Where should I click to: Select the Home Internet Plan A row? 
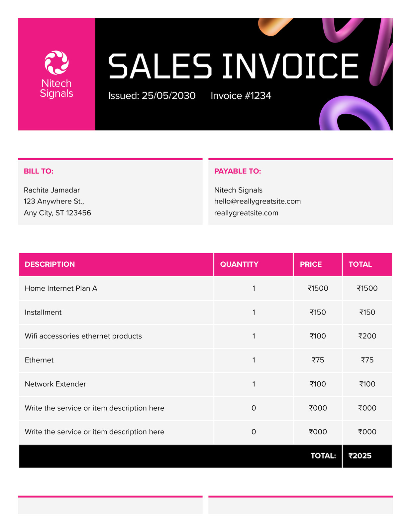click(x=205, y=288)
